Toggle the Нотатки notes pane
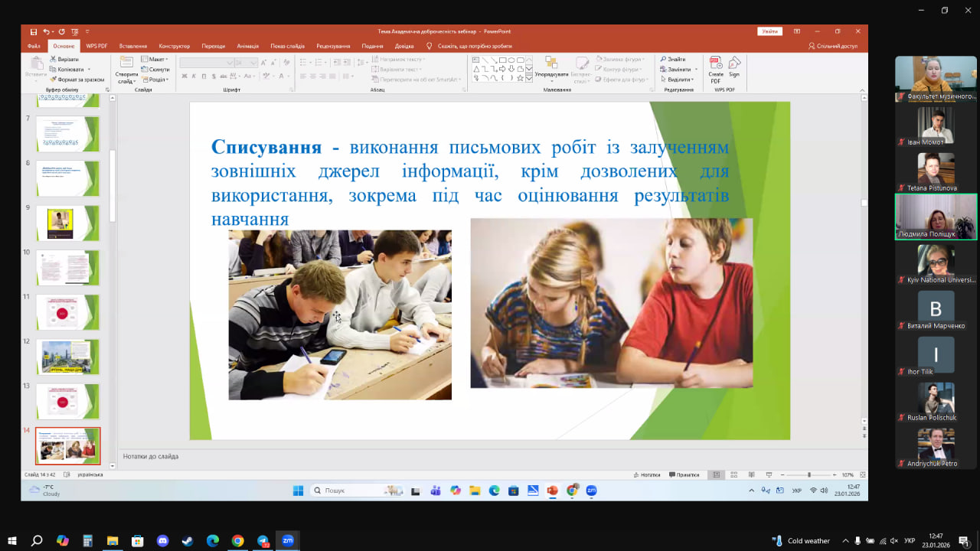The height and width of the screenshot is (551, 980). (x=648, y=474)
